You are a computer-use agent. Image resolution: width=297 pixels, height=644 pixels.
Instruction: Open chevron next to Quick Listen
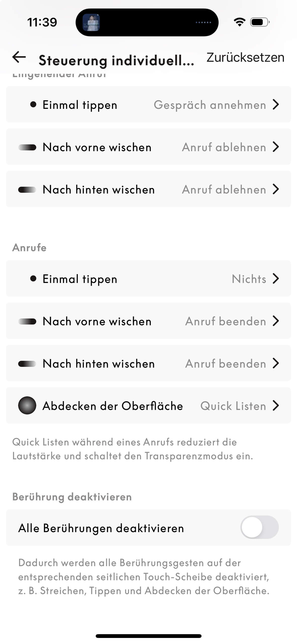tap(276, 405)
